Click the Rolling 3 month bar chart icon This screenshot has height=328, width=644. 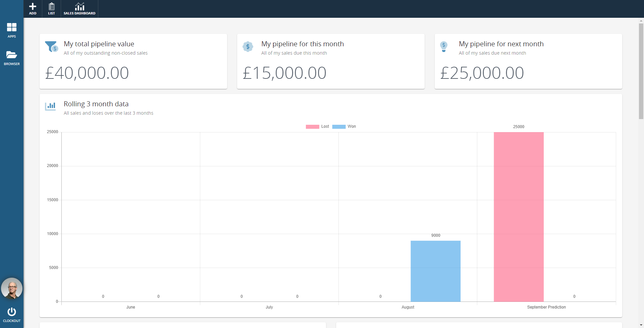tap(50, 106)
